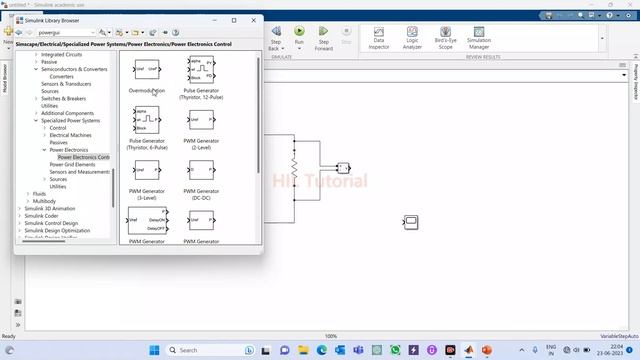Image resolution: width=640 pixels, height=360 pixels.
Task: Select Simulink Control Design library
Action: pos(51,223)
